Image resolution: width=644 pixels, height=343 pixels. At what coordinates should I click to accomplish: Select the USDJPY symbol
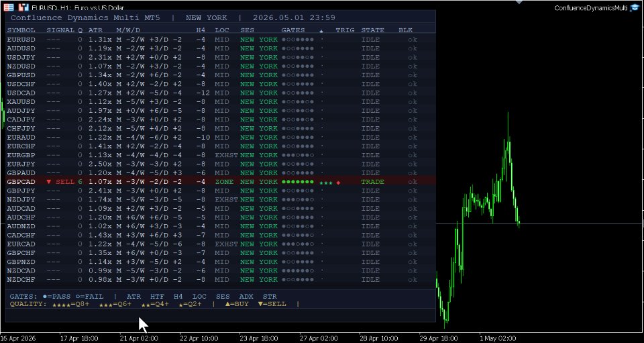coord(21,58)
